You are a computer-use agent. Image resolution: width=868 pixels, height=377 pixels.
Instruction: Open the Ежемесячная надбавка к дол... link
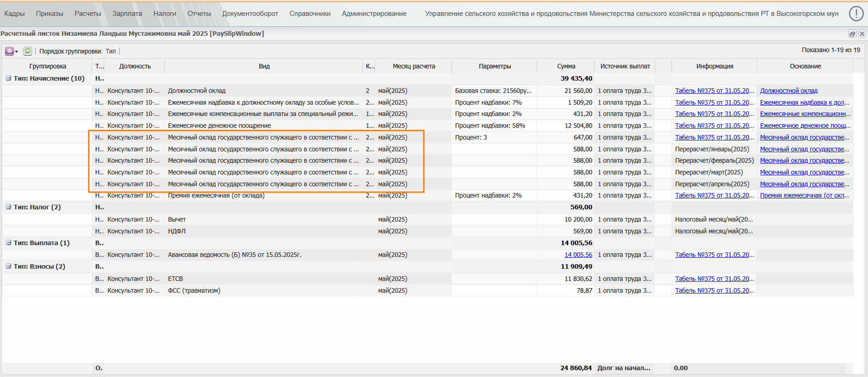click(805, 102)
